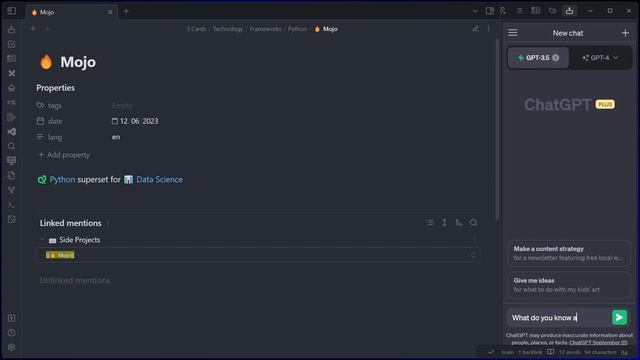Open the git branch ribbon icon
The height and width of the screenshot is (360, 640).
click(11, 190)
